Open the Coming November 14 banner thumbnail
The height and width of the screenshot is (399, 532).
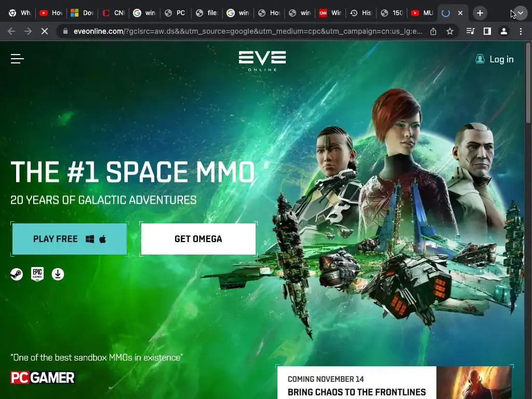coord(474,383)
